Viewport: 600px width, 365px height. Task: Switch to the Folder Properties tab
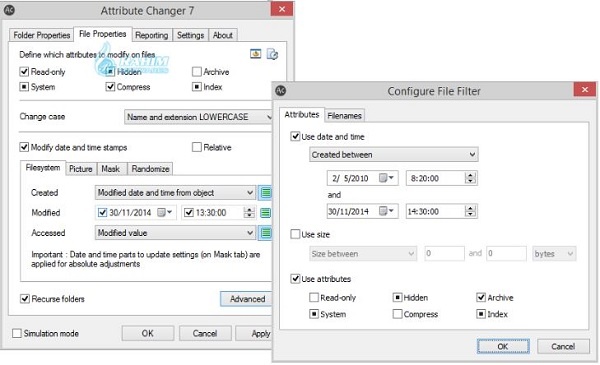tap(41, 35)
